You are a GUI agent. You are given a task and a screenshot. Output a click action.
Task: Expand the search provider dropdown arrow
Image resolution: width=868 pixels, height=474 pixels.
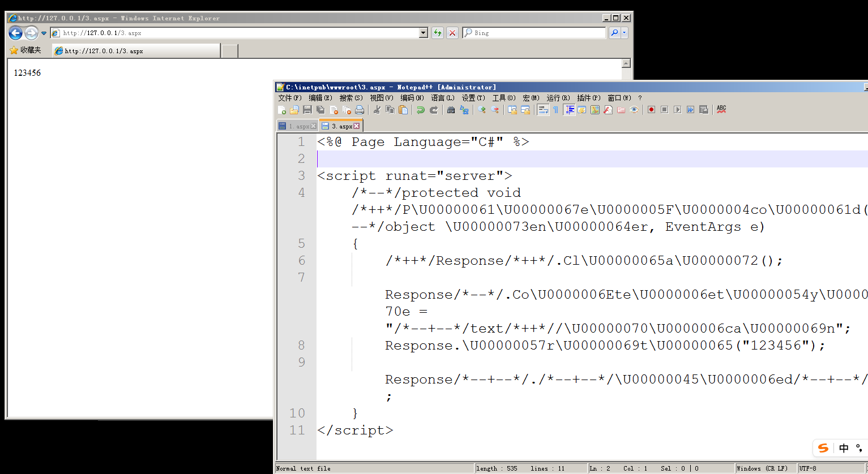click(625, 33)
